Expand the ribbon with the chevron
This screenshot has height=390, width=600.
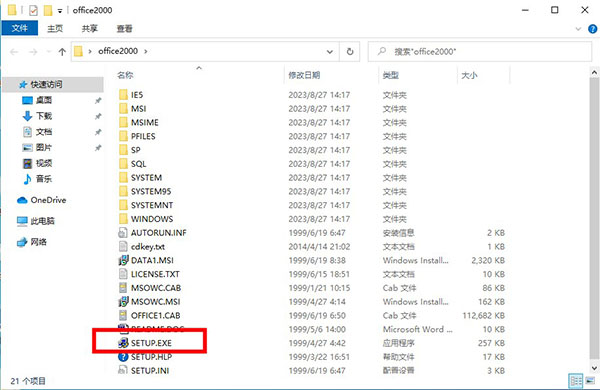tap(578, 29)
